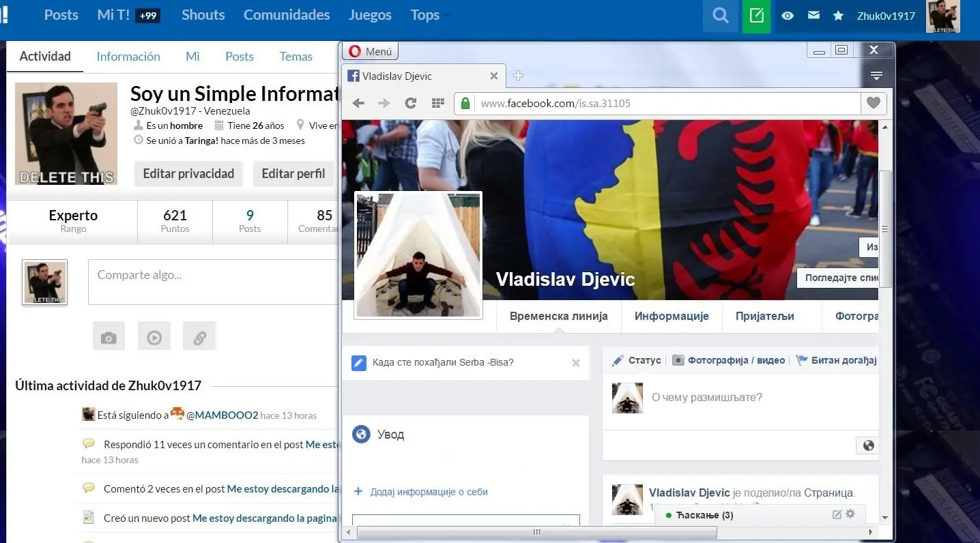Click the 9 Posts stat on Taringa profile
The height and width of the screenshot is (543, 980).
tap(250, 221)
